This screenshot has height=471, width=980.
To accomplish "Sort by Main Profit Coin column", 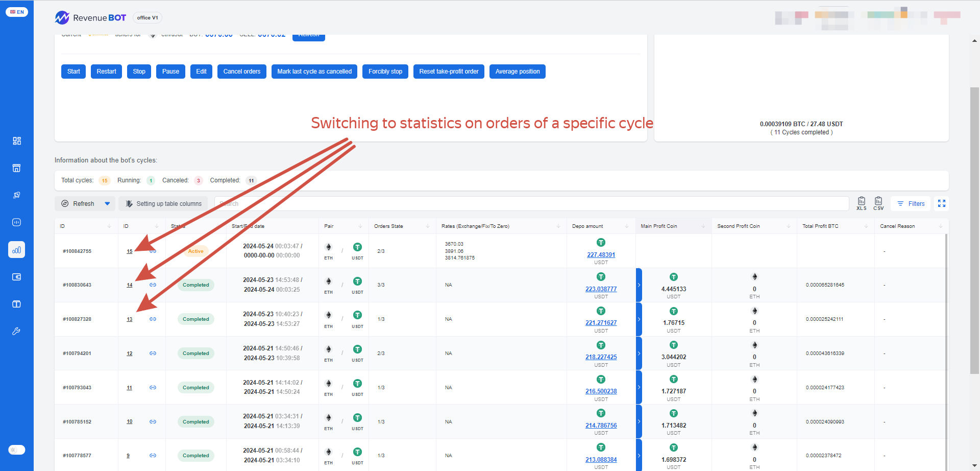I will coord(673,226).
